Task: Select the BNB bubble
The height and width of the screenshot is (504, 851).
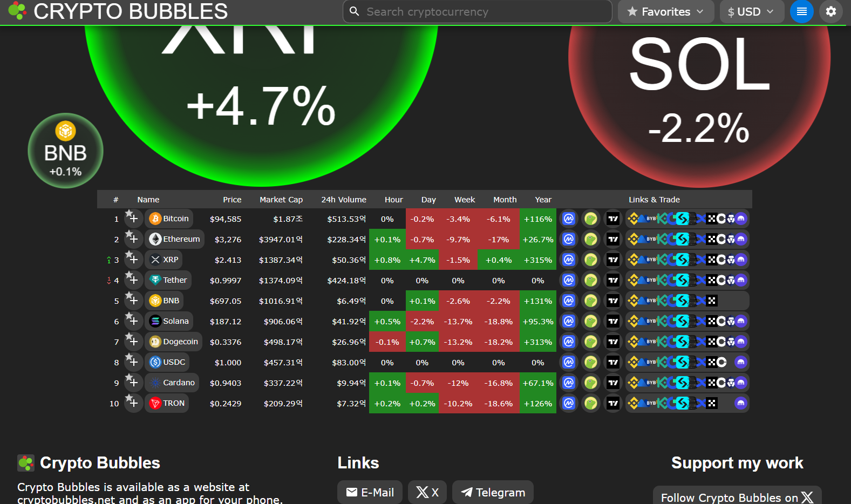Action: [65, 151]
